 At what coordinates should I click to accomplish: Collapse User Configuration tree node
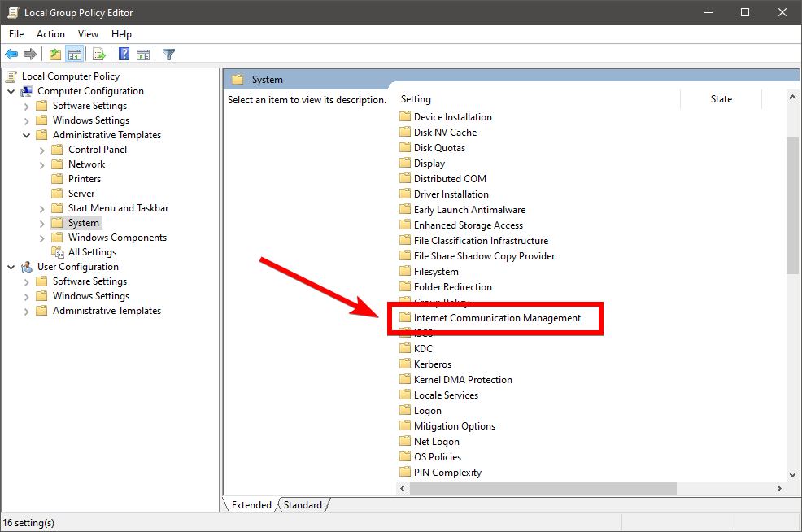(11, 267)
